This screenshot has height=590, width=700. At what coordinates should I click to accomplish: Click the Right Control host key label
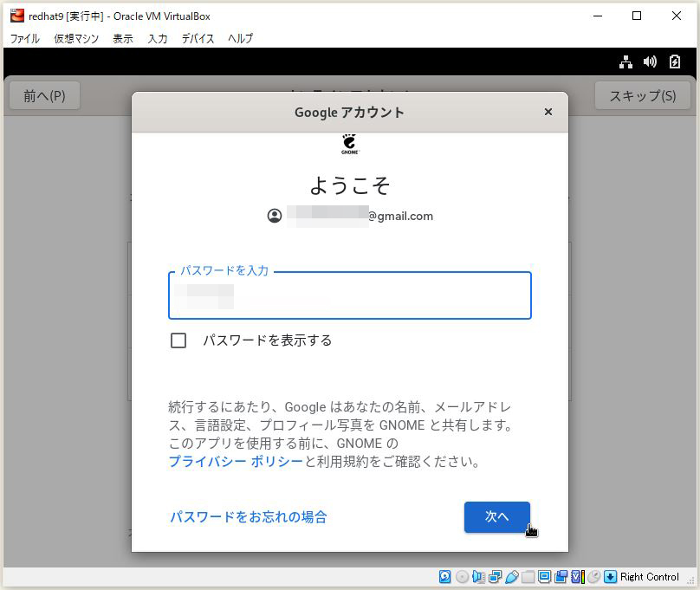[650, 577]
